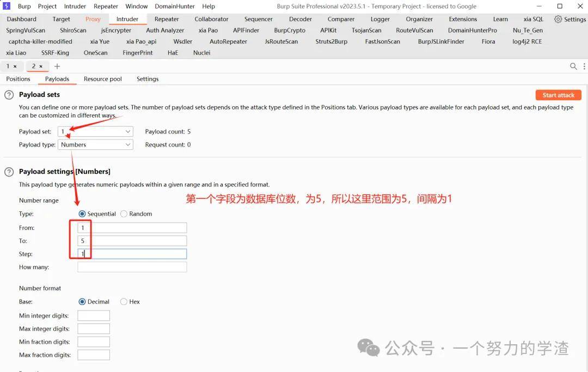The width and height of the screenshot is (588, 372).
Task: Click the To number field
Action: tap(132, 241)
